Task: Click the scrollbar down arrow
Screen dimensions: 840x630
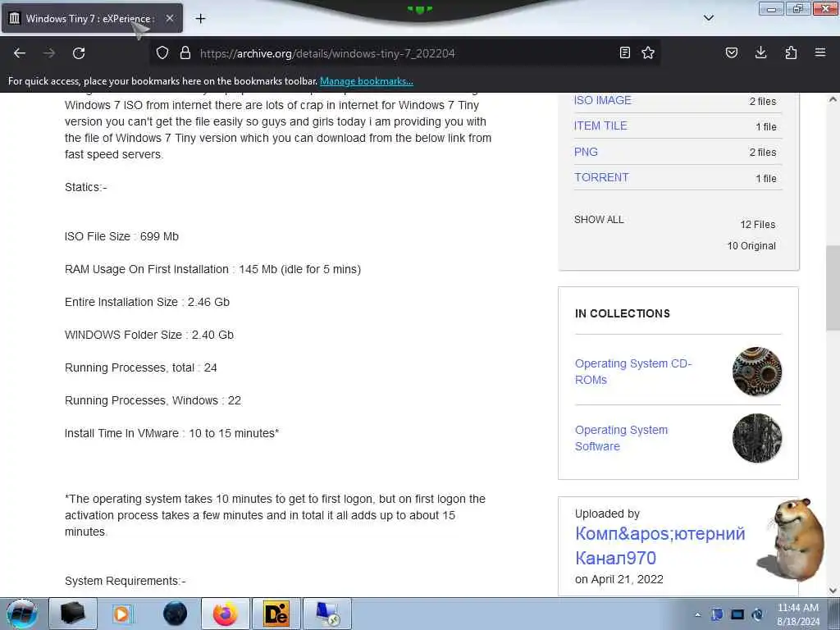Action: coord(833,591)
